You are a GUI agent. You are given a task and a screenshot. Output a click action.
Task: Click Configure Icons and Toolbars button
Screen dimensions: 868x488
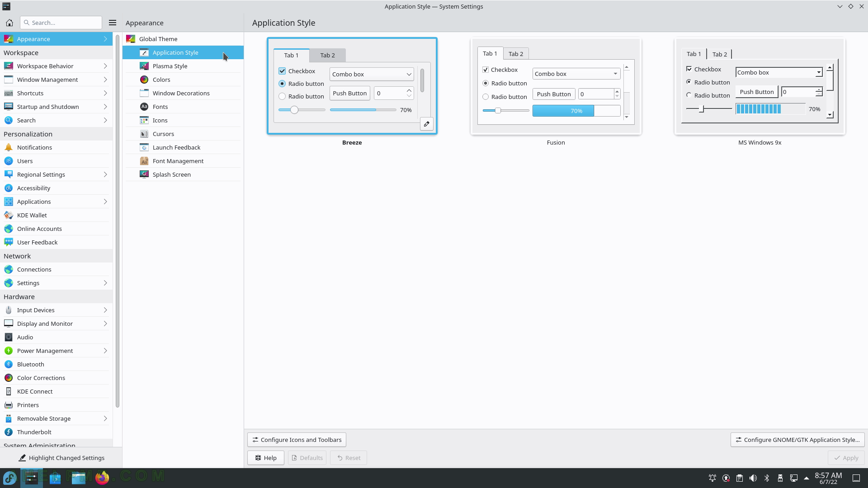click(x=297, y=440)
